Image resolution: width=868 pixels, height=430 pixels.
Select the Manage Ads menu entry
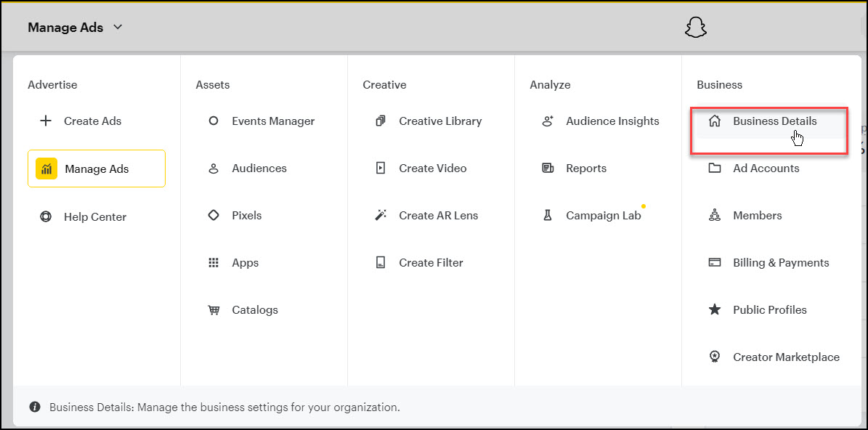(x=97, y=169)
